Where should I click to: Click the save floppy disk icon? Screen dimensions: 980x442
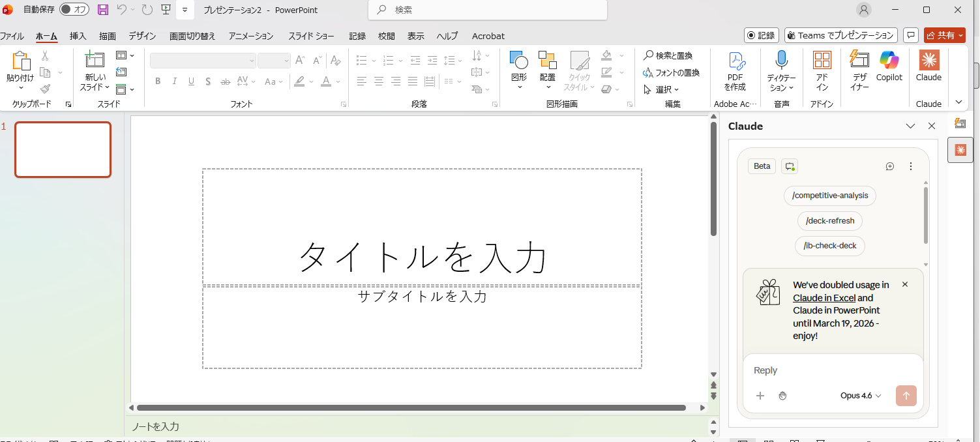[103, 10]
